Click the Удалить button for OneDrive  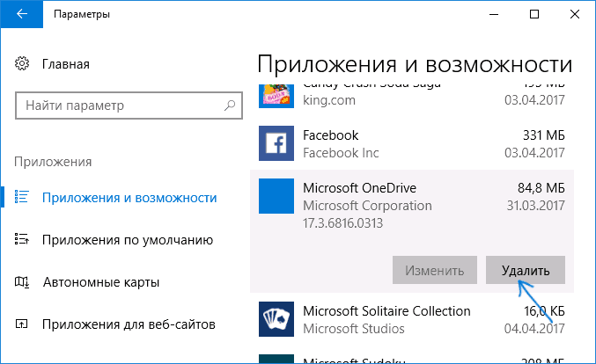tap(526, 270)
